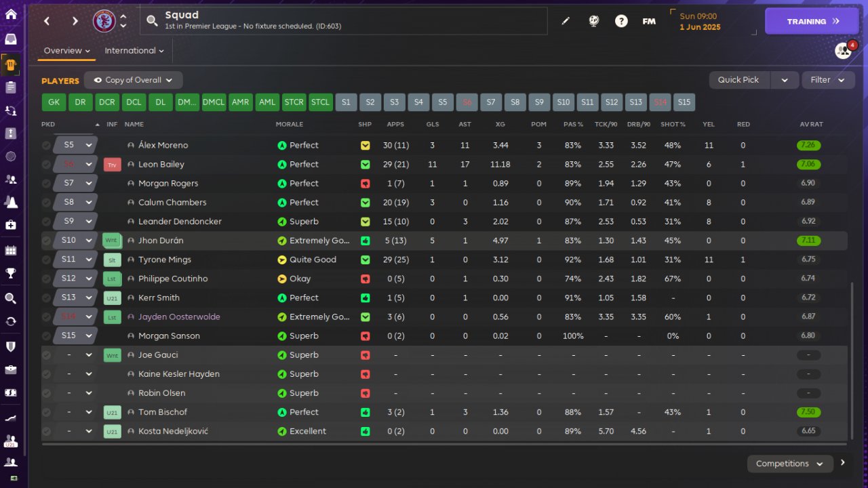
Task: Click Jhon Durán's 7.11 average rating pill
Action: pos(809,241)
